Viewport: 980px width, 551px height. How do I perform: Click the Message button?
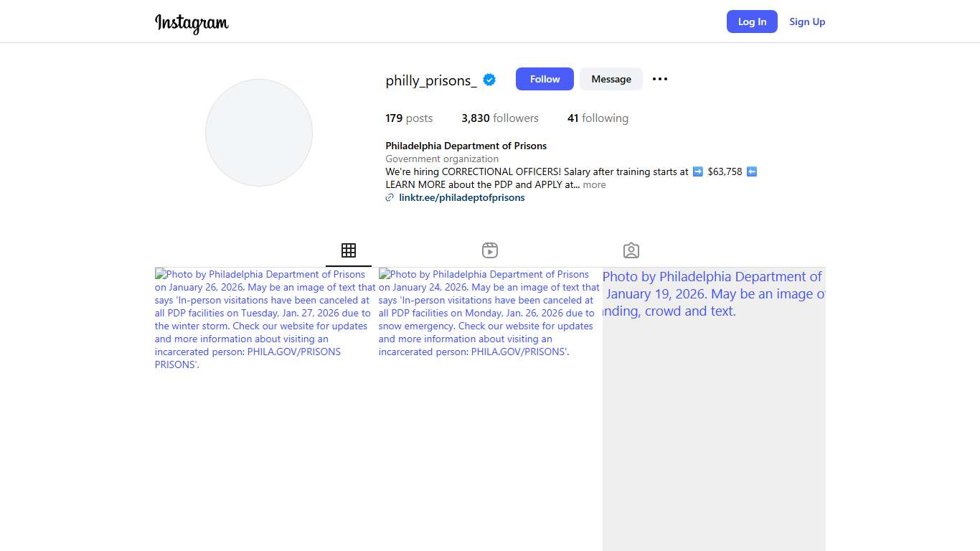point(611,79)
